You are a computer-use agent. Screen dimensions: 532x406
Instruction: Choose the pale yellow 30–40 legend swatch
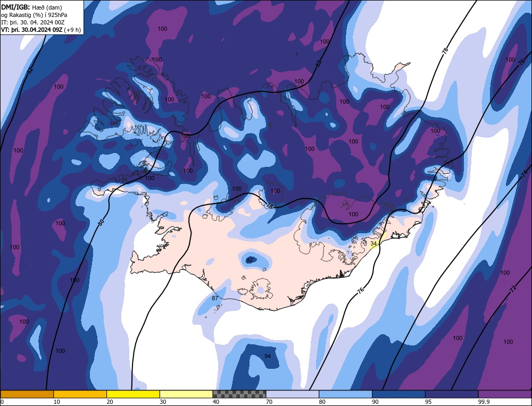tap(186, 394)
